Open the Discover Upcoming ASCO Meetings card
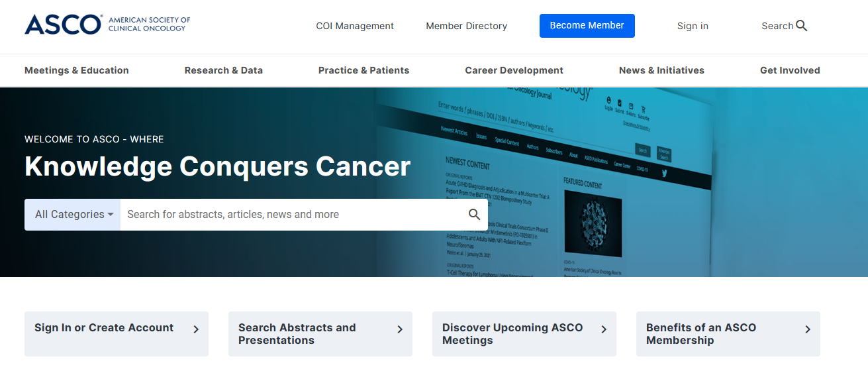Image resolution: width=868 pixels, height=383 pixels. [x=524, y=334]
